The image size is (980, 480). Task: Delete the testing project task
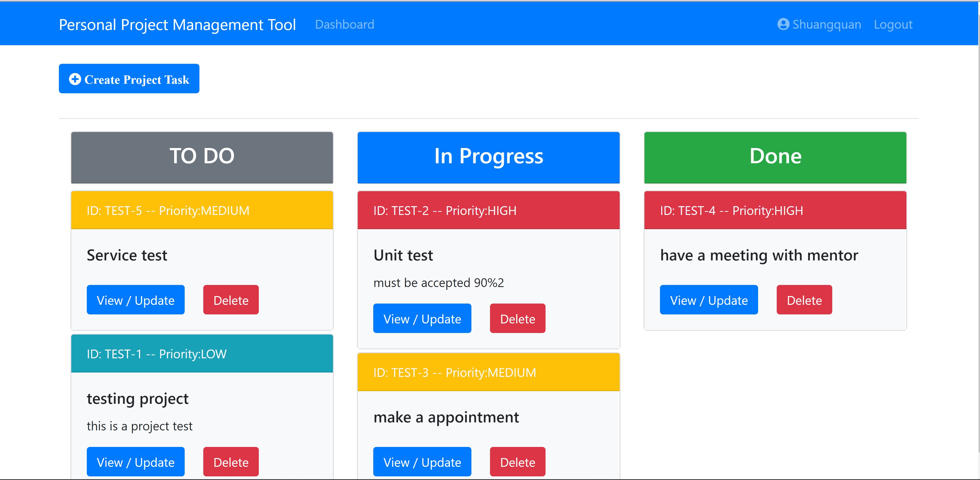click(x=231, y=462)
